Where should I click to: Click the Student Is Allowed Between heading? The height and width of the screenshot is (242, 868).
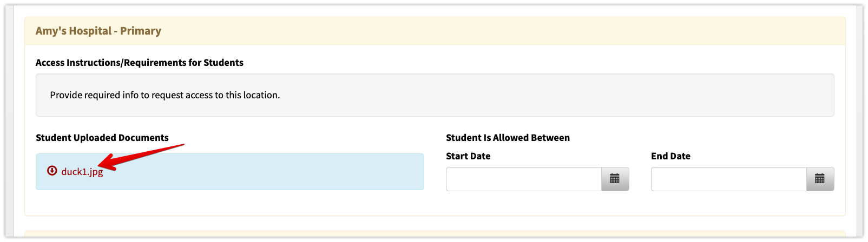point(508,138)
